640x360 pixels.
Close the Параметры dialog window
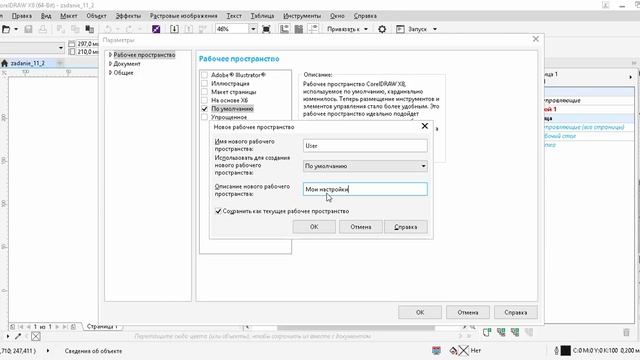click(536, 39)
